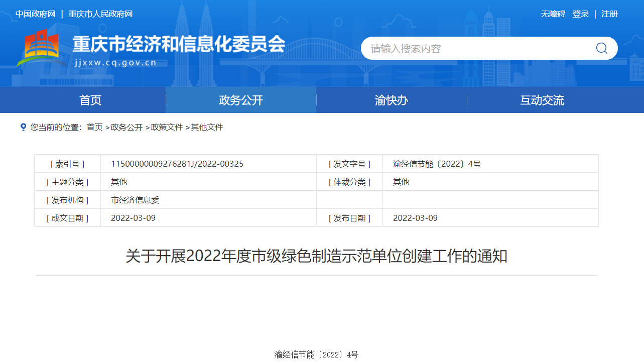Switch to the 政务公开 tab
This screenshot has height=364, width=644.
[x=241, y=100]
